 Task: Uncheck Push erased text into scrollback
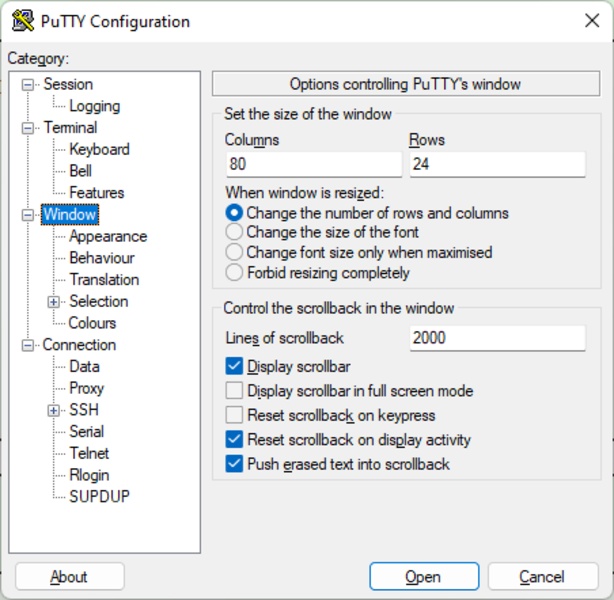234,464
